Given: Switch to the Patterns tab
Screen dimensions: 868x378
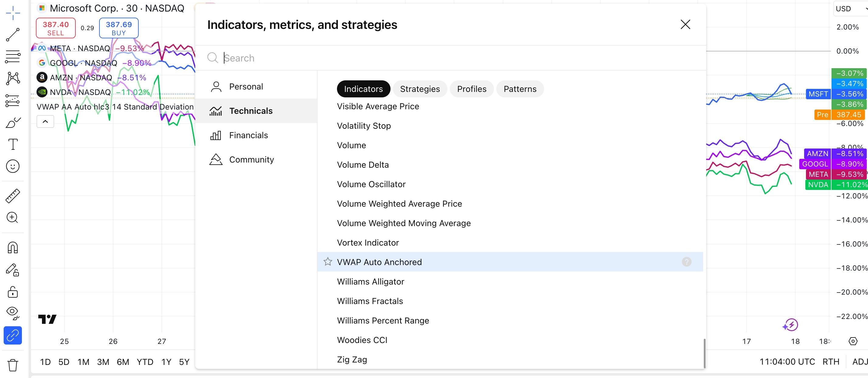Looking at the screenshot, I should [x=520, y=89].
